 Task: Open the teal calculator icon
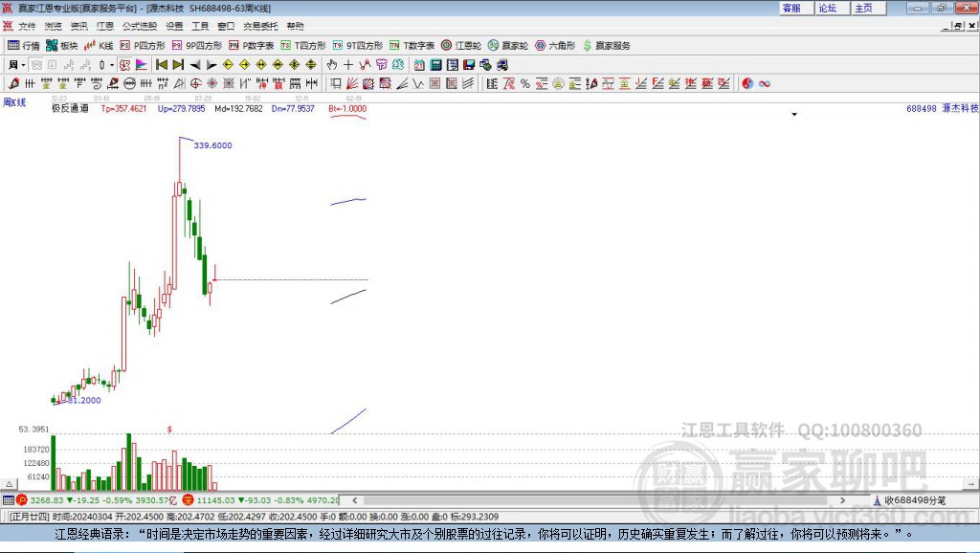click(x=435, y=65)
